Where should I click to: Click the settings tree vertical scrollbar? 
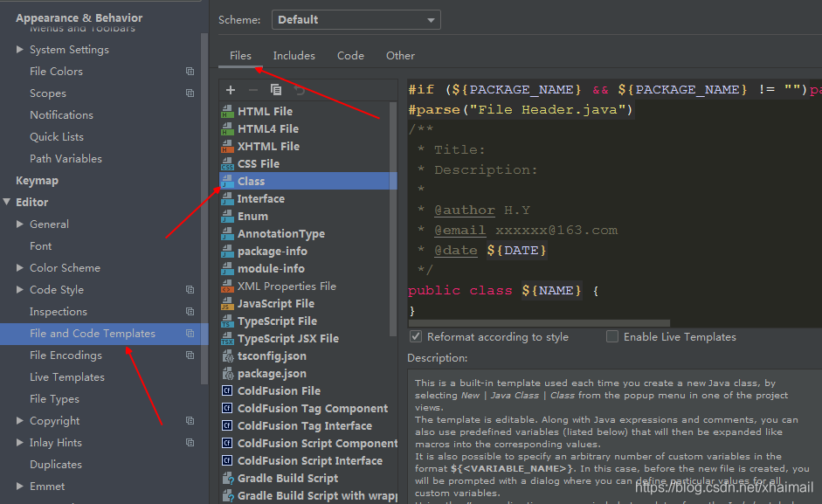(x=204, y=209)
